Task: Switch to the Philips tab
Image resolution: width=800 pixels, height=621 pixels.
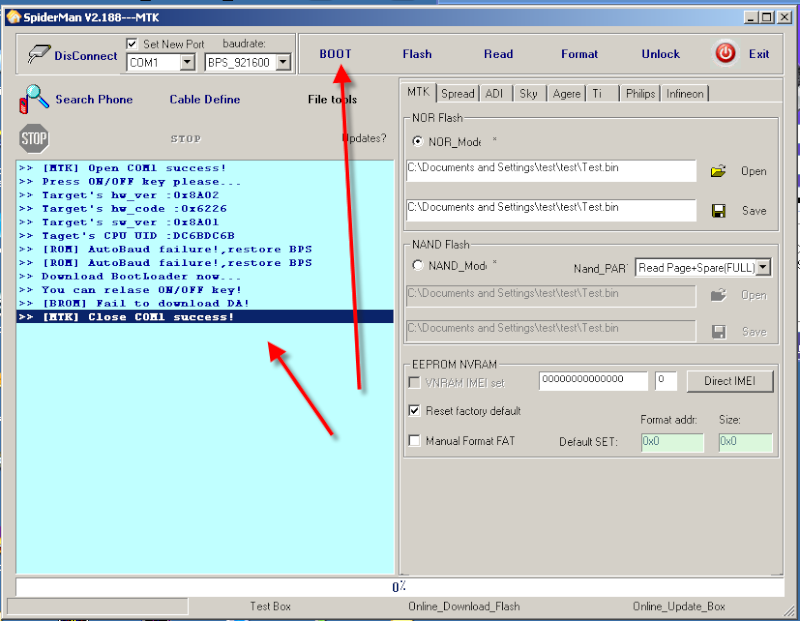Action: click(x=640, y=93)
